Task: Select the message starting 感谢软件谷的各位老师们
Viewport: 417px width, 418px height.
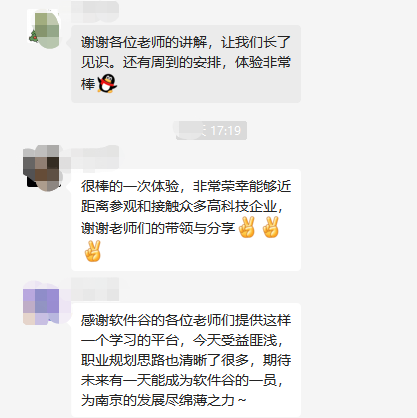Action: pyautogui.click(x=186, y=360)
